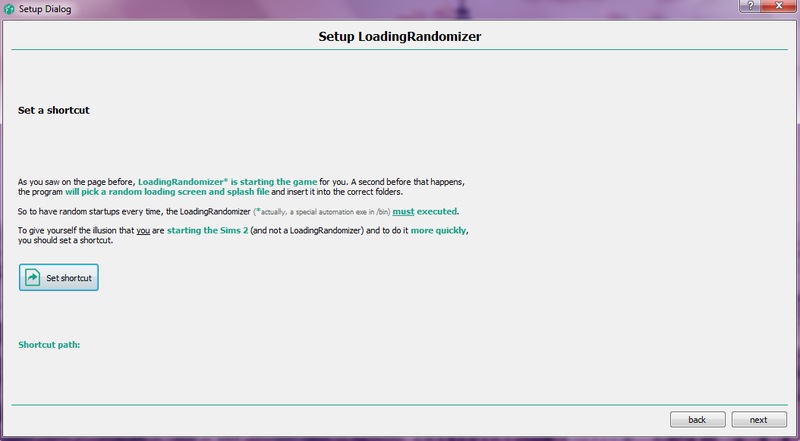Go to the next setup page
Screen dimensions: 800x441
(758, 419)
